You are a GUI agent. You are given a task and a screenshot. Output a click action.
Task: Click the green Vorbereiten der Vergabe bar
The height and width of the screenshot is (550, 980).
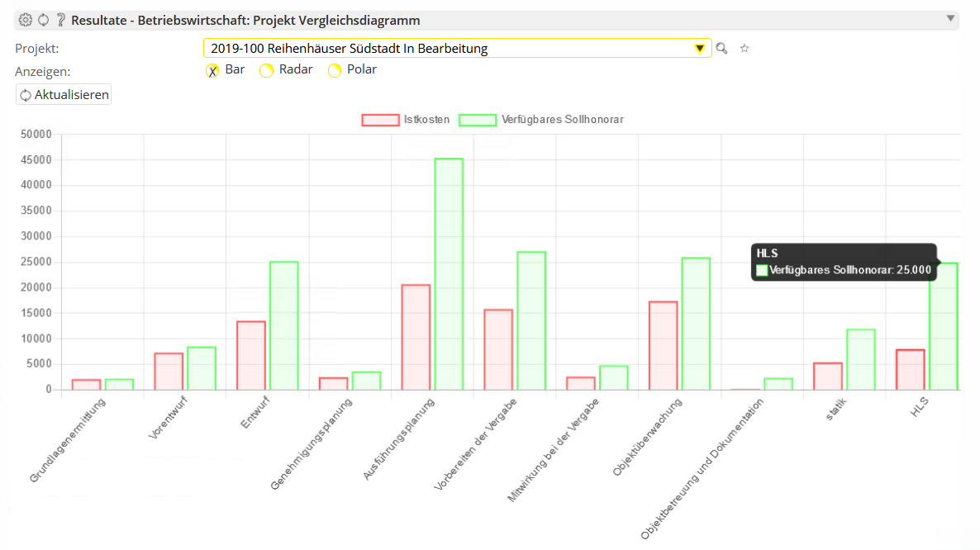pyautogui.click(x=531, y=320)
